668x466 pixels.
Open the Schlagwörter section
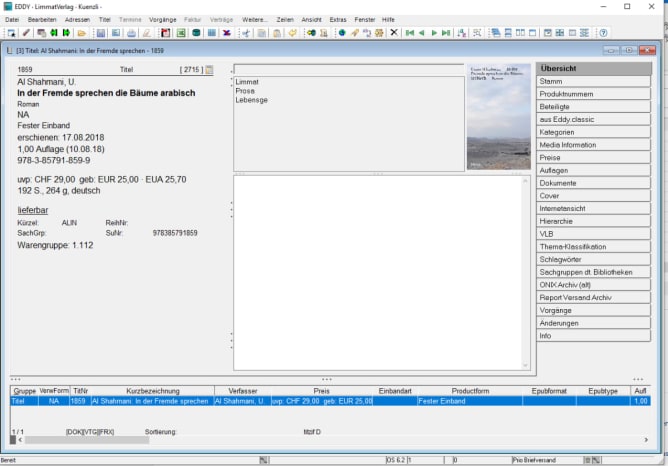tap(593, 259)
